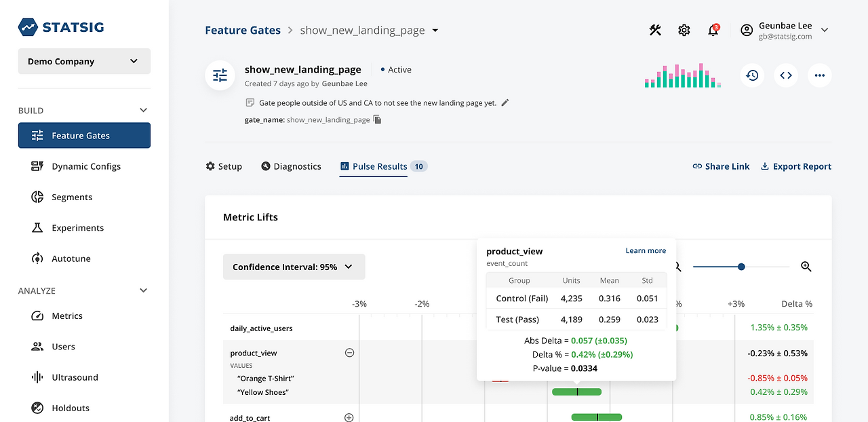868x422 pixels.
Task: Edit the gate description pencil
Action: click(x=505, y=103)
